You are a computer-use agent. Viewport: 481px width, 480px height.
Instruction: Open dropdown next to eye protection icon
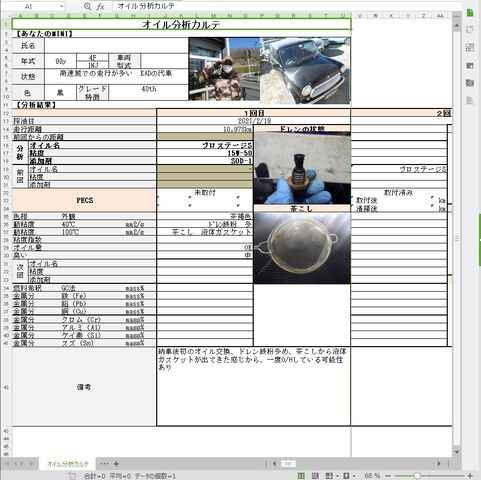tap(354, 476)
